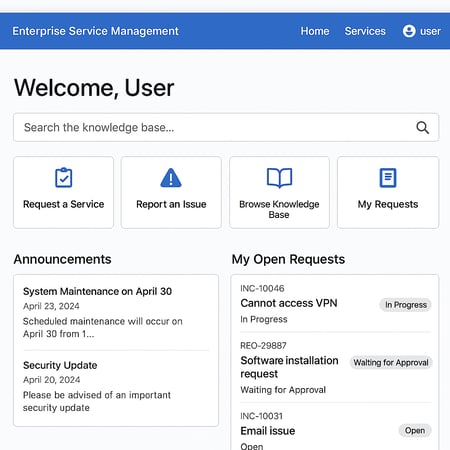Click the user avatar icon in header
The height and width of the screenshot is (450, 450).
pyautogui.click(x=409, y=31)
